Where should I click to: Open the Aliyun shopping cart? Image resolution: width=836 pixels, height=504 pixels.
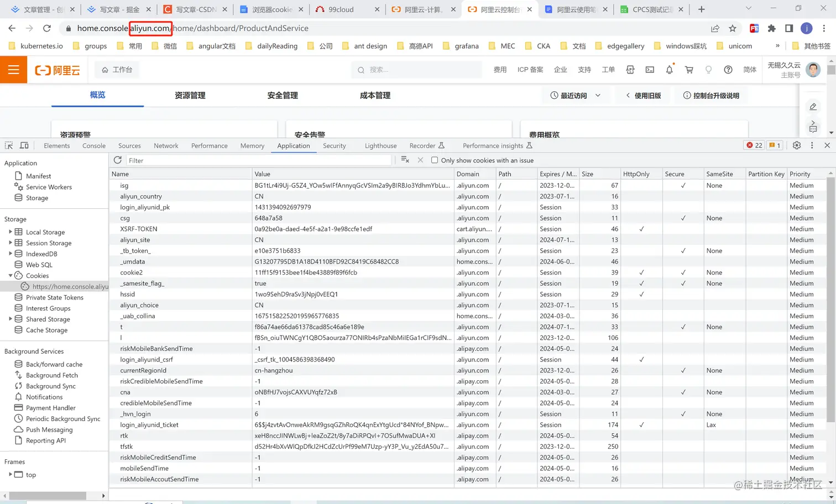pos(689,70)
